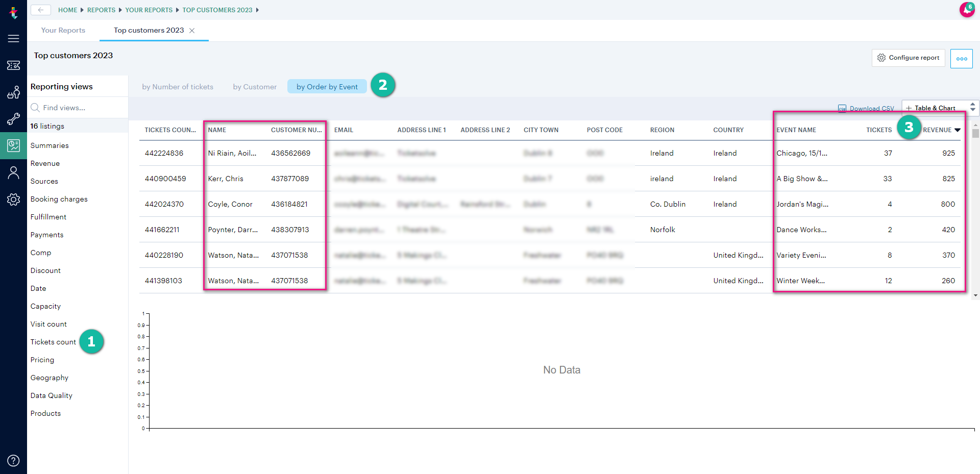The image size is (980, 474).
Task: Switch to the Your Reports tab
Action: tap(63, 30)
